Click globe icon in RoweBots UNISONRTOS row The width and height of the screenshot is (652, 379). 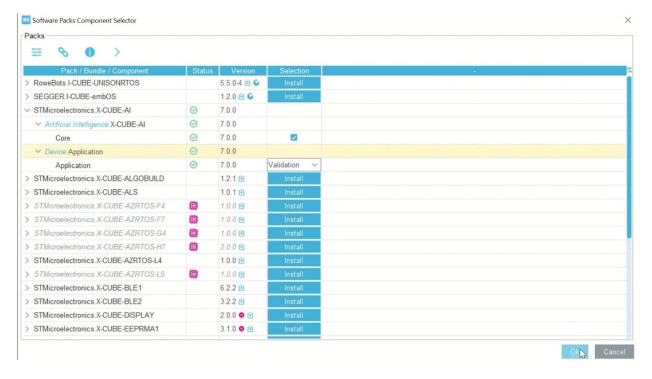click(x=256, y=83)
